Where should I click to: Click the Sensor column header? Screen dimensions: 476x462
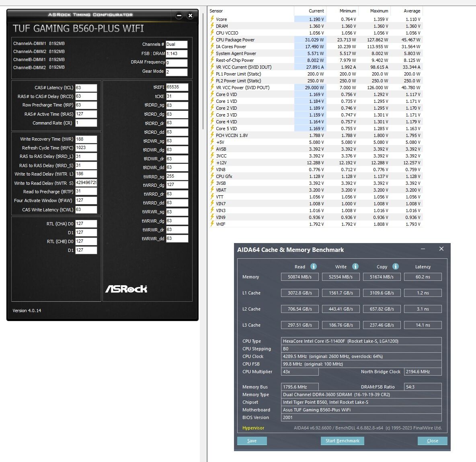[x=251, y=11]
